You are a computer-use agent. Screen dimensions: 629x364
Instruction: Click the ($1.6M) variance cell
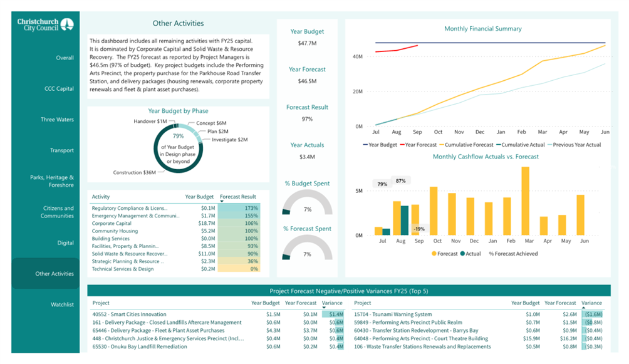(593, 315)
